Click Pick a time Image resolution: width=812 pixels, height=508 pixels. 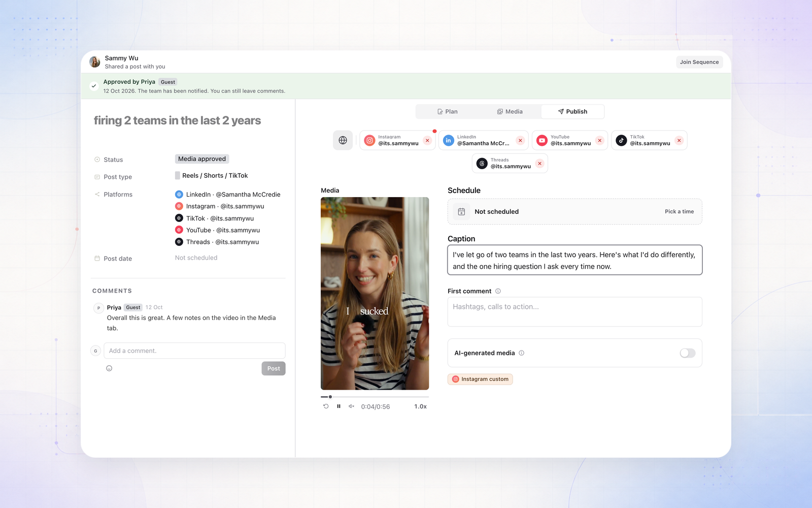[679, 212]
